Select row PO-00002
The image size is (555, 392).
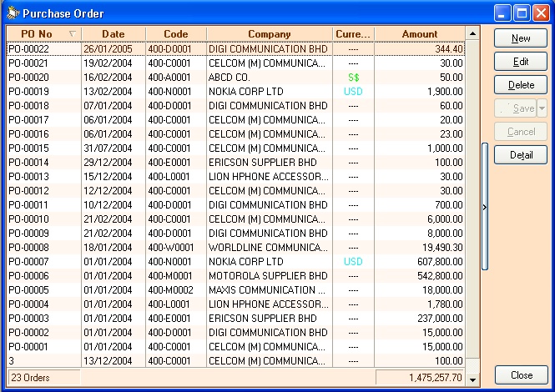click(x=235, y=332)
